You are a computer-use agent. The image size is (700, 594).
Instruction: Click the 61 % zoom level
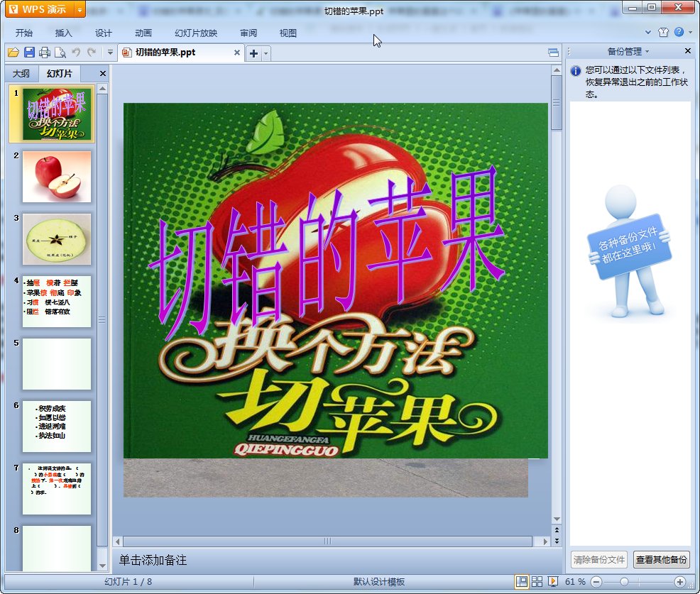click(575, 581)
